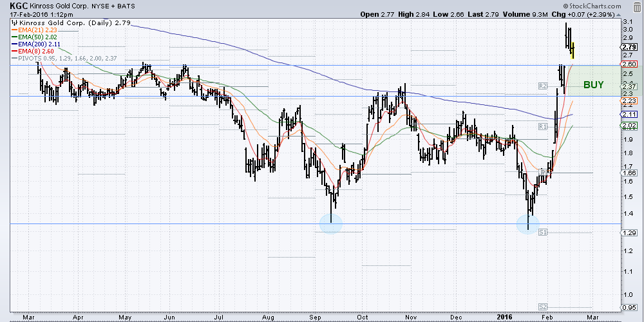Click the Low 2.66 header value
The height and width of the screenshot is (322, 644).
coord(449,14)
